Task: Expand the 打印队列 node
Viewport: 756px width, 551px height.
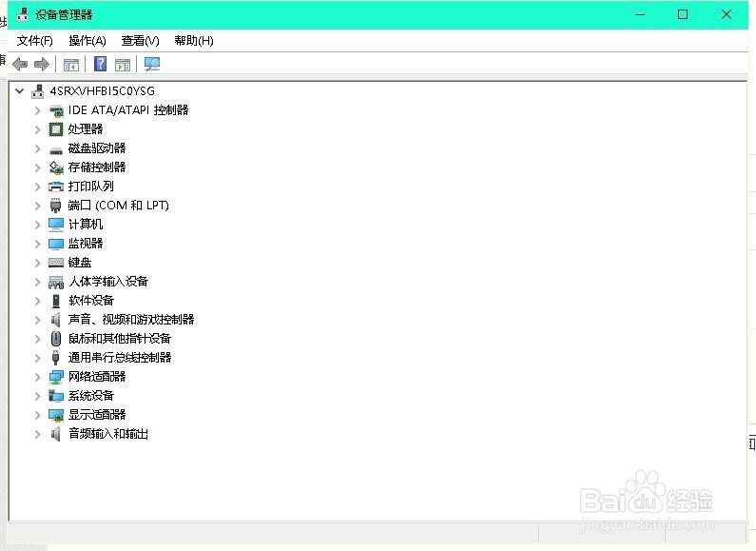Action: (x=38, y=187)
